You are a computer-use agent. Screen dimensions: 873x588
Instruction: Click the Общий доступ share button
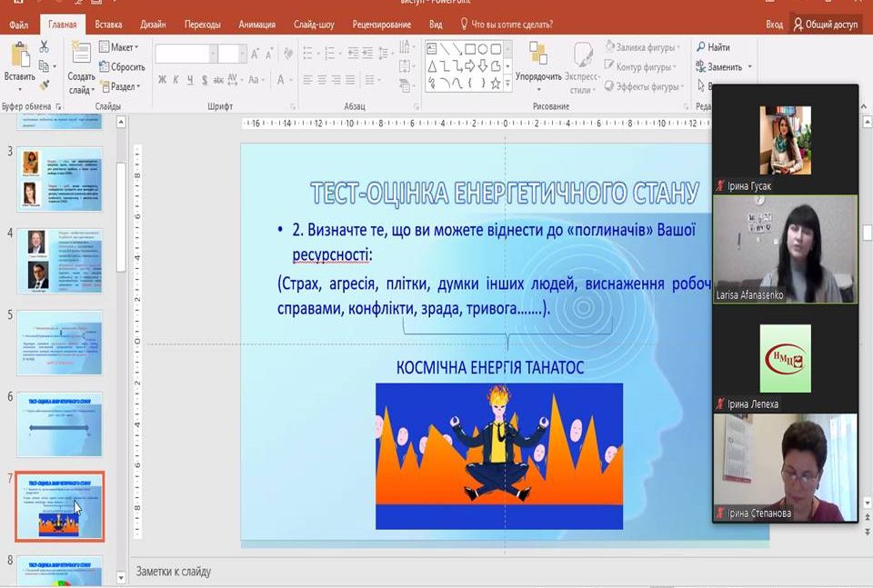click(x=826, y=25)
